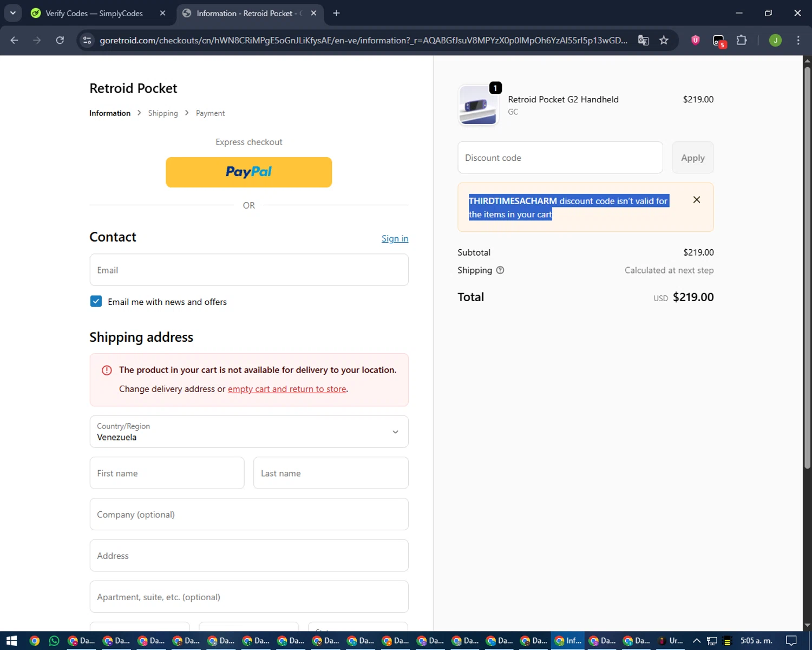This screenshot has width=812, height=650.
Task: Click 'Calculated at next step' shipping text
Action: 669,270
